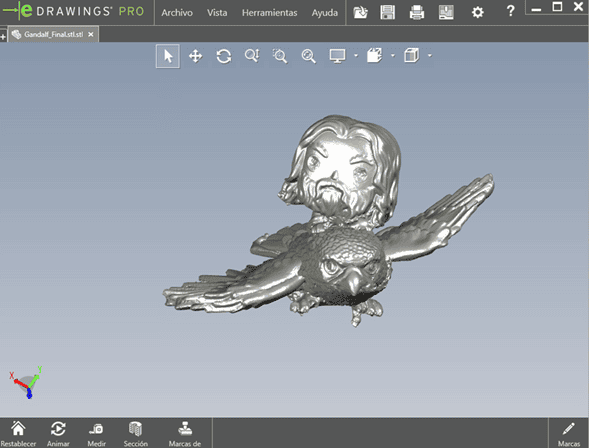The image size is (589, 448).
Task: Click the Marcas de stamp button
Action: [x=185, y=434]
